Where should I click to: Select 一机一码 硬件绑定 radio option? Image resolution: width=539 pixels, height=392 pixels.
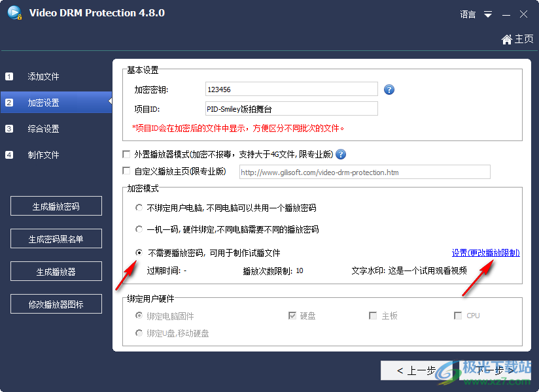point(139,229)
